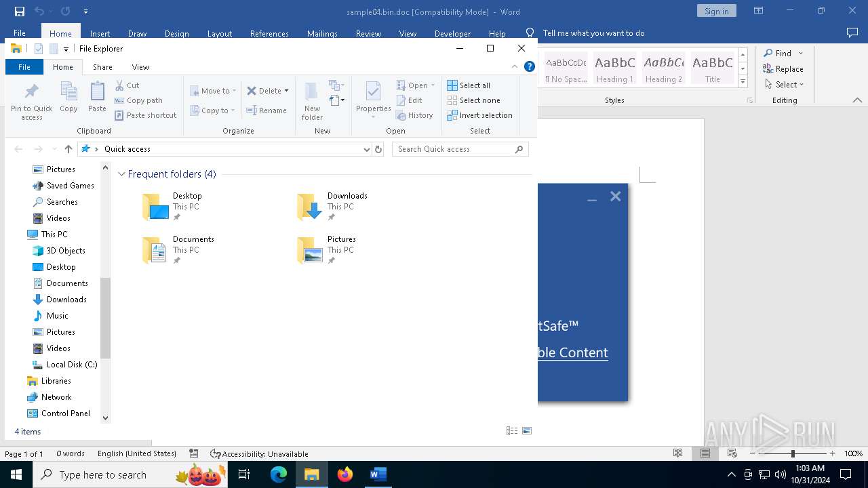Switch to large thumbnails view icon
Image resolution: width=868 pixels, height=488 pixels.
[527, 431]
